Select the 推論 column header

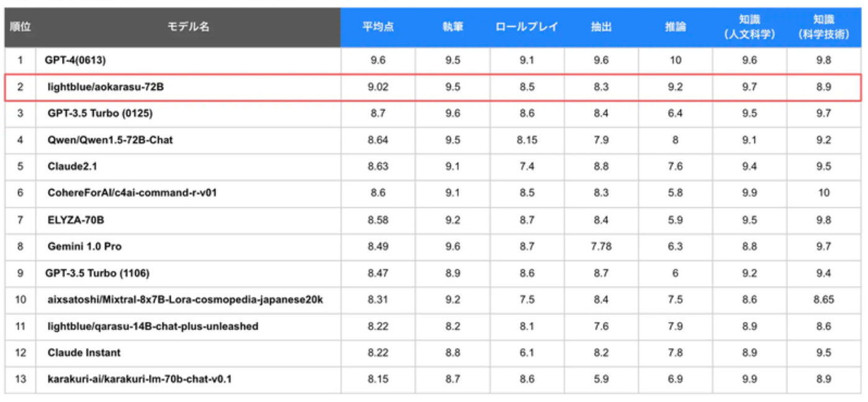pyautogui.click(x=675, y=27)
